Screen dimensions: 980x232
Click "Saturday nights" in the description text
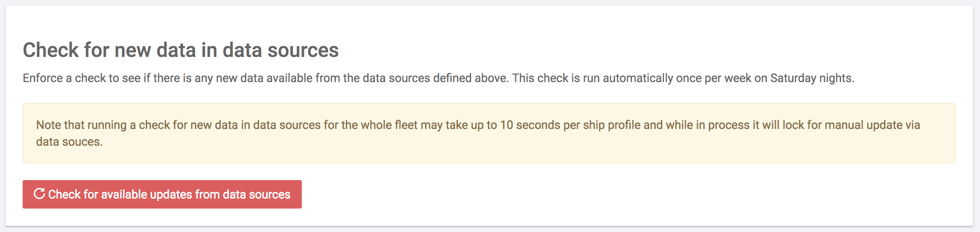[x=811, y=78]
